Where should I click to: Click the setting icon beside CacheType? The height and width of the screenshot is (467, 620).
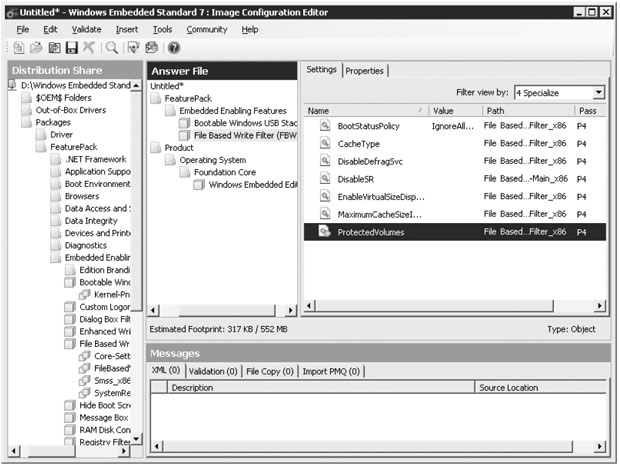coord(325,143)
